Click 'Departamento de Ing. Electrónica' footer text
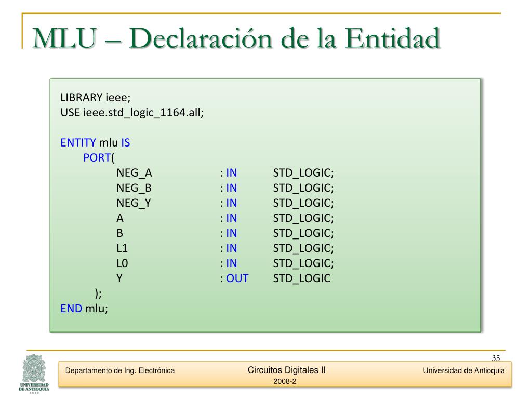Image resolution: width=532 pixels, height=399 pixels. [120, 370]
